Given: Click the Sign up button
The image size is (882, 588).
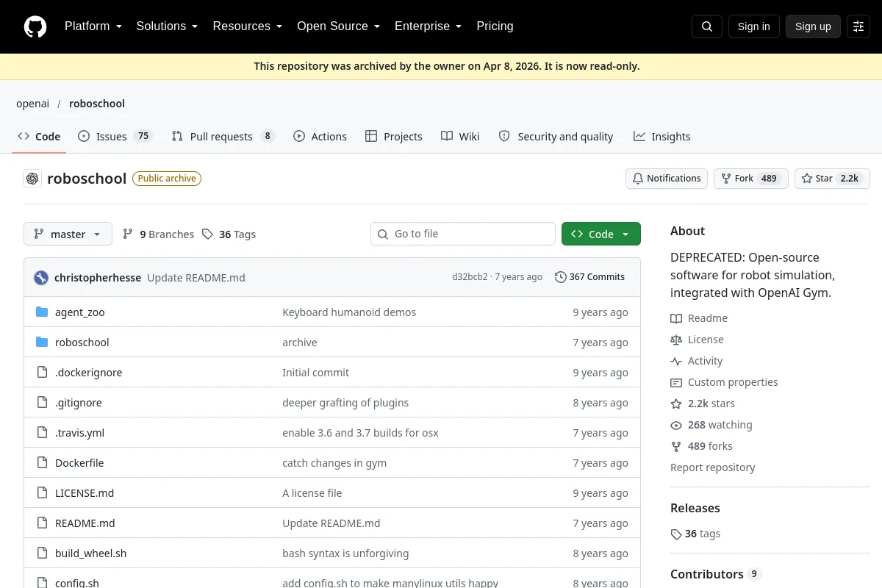Looking at the screenshot, I should click(813, 26).
